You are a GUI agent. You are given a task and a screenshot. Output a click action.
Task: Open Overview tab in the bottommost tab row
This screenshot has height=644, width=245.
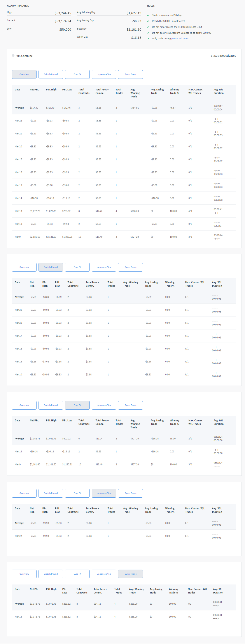tap(24, 574)
